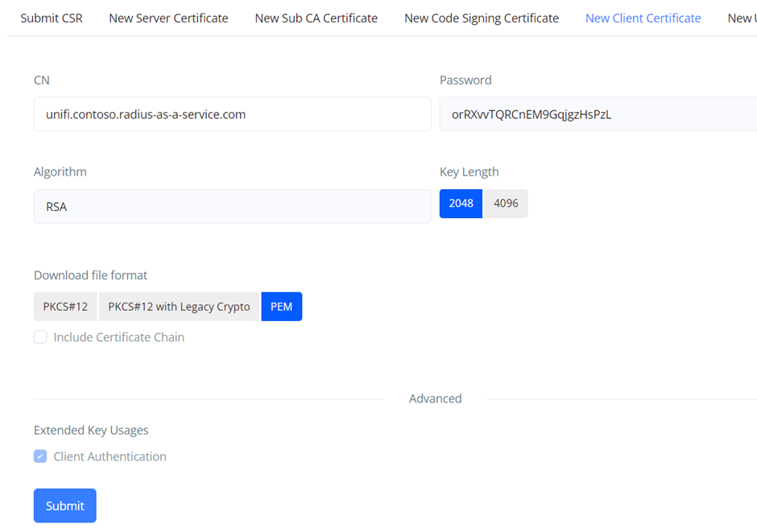
Task: Choose PKCS#12 with Legacy Crypto format
Action: [179, 307]
